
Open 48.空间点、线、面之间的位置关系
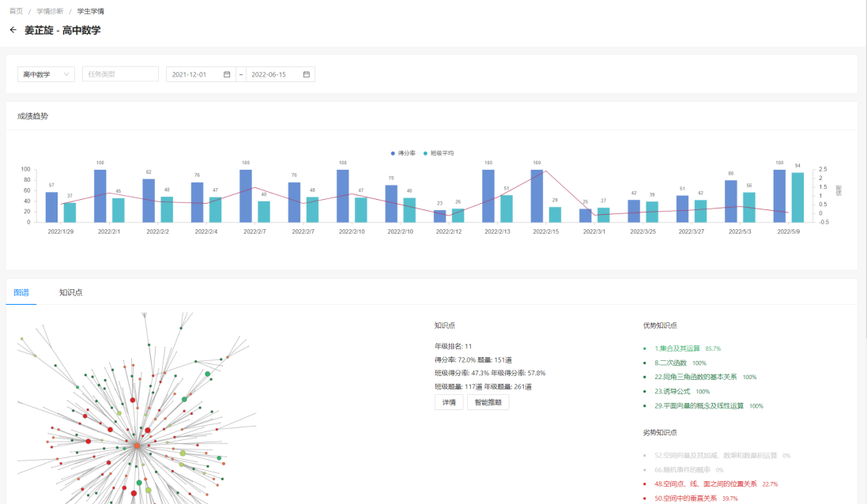click(x=706, y=483)
